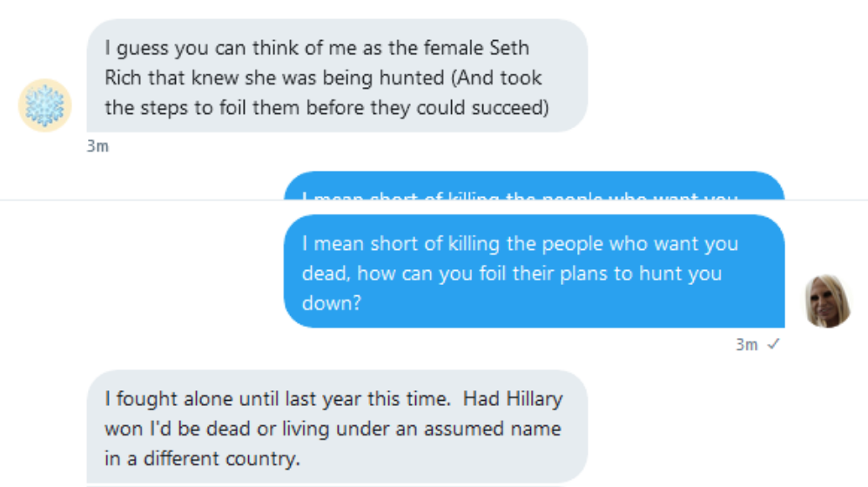Click '(And took' text in the first bubble
The width and height of the screenshot is (868, 487).
click(x=496, y=78)
